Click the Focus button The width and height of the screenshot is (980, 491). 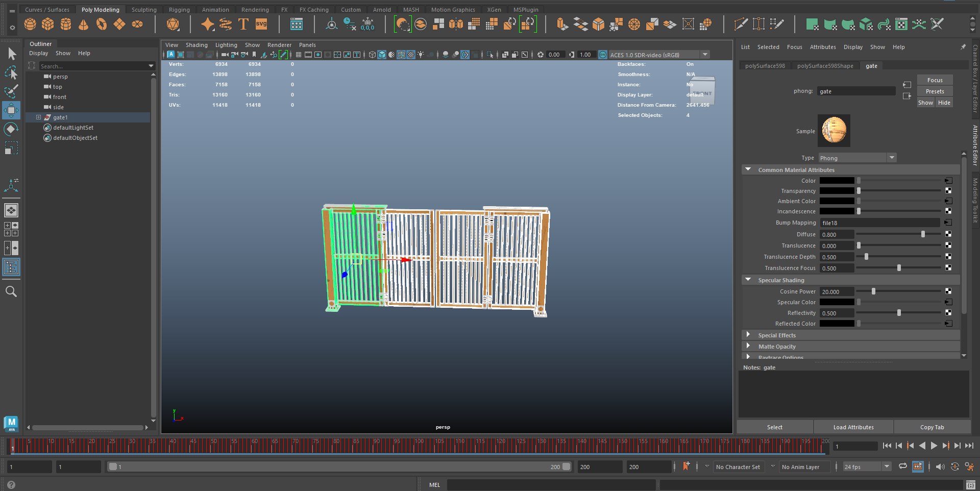tap(935, 80)
